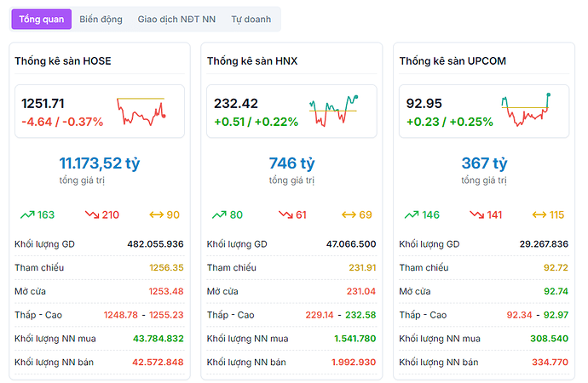
Task: Click HOSE unchanged stocks sideways-arrow icon
Action: 156,214
